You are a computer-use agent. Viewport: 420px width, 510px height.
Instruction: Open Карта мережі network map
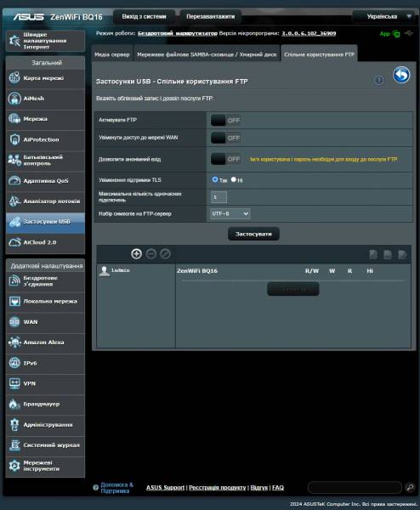pyautogui.click(x=45, y=78)
